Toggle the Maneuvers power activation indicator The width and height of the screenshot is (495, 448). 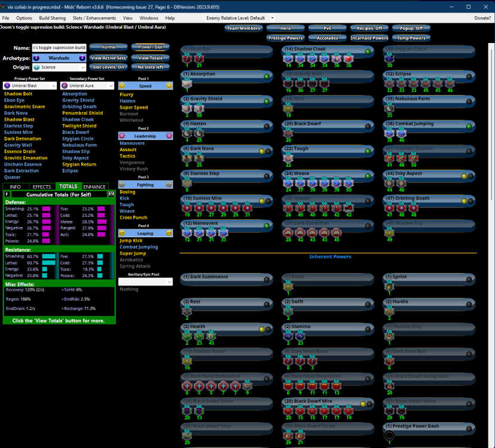[x=267, y=226]
